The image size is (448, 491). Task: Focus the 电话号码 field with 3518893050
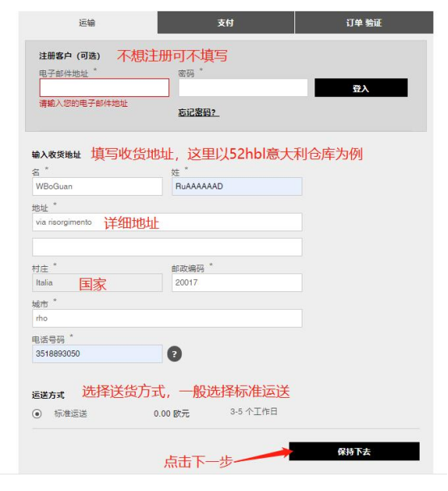point(97,353)
